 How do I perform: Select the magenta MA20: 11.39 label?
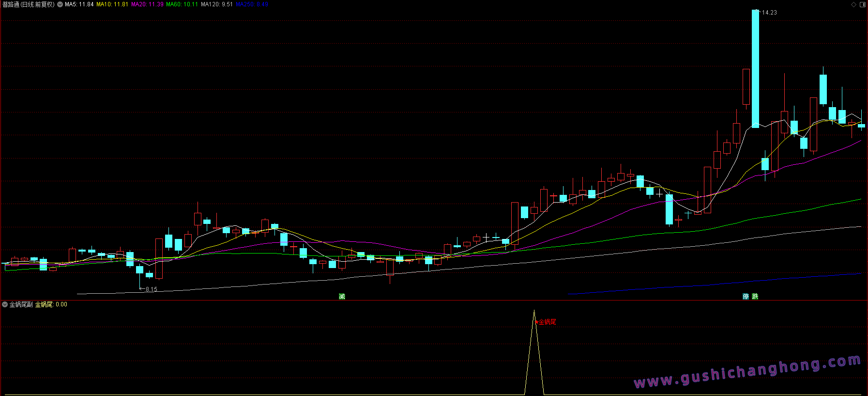point(147,4)
